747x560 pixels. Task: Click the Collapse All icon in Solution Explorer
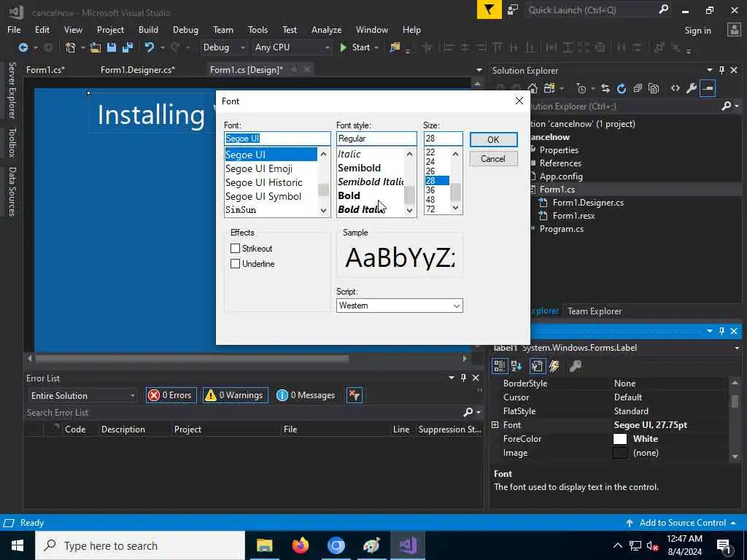(x=638, y=88)
